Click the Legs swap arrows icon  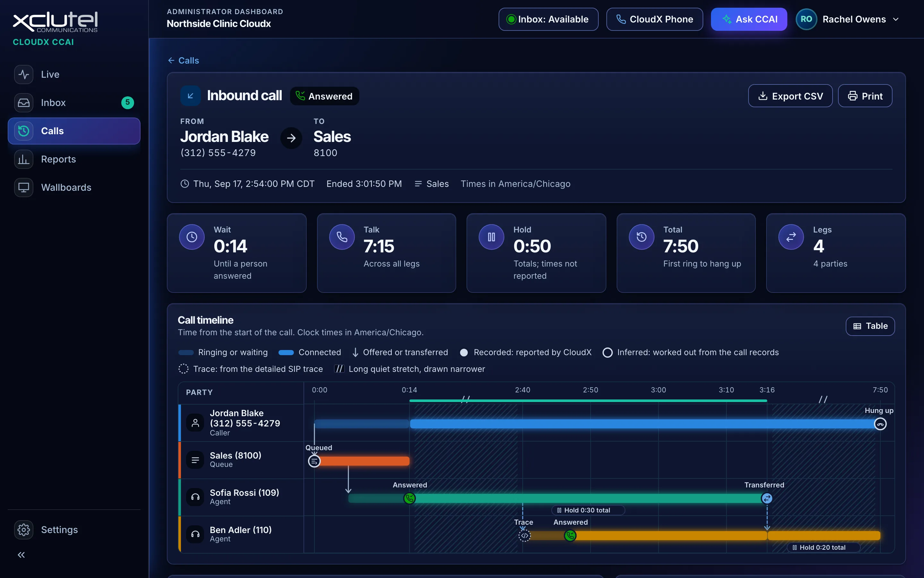click(x=791, y=237)
